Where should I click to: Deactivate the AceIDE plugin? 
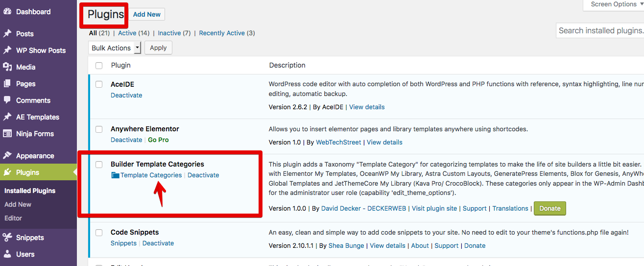pos(126,95)
